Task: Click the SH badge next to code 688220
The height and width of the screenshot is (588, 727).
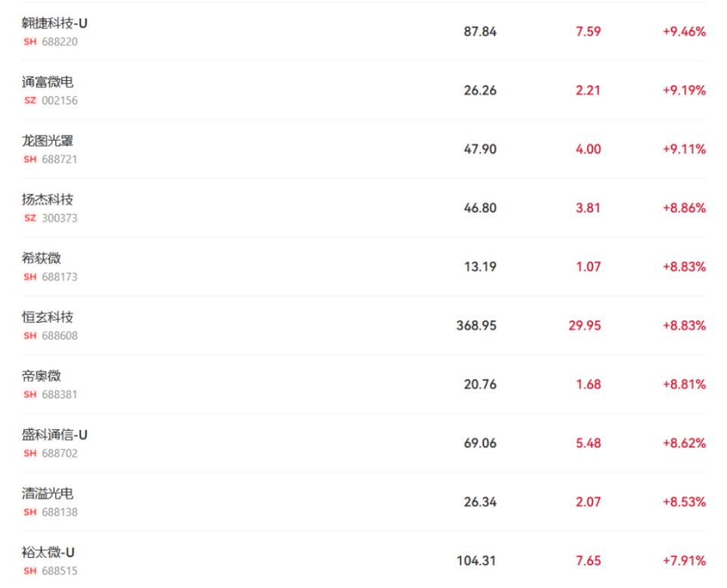Action: (30, 42)
